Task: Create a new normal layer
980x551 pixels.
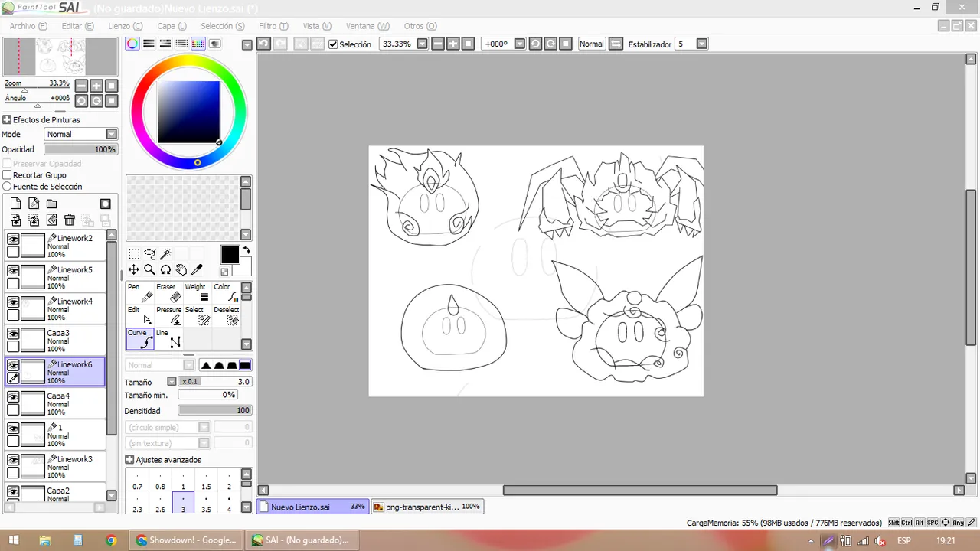Action: (15, 204)
